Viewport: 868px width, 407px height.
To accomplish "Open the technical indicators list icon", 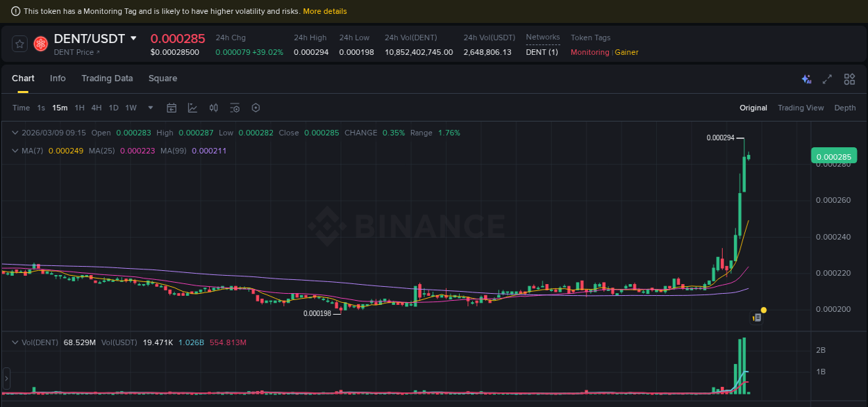I will point(234,108).
